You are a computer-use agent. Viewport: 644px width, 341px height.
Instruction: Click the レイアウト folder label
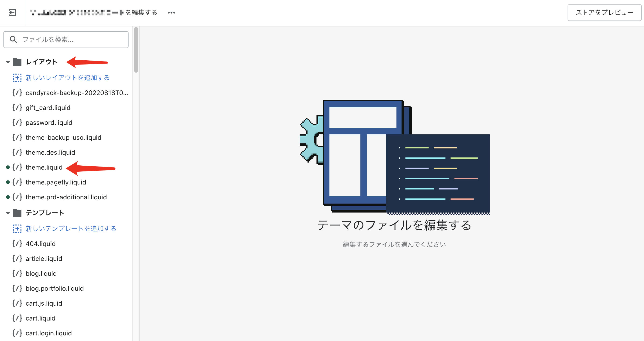(x=42, y=62)
